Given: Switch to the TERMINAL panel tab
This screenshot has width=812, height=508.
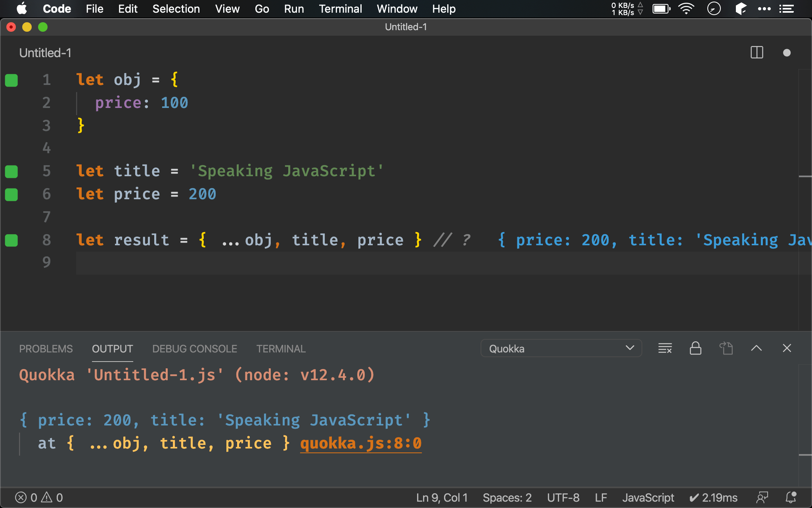Looking at the screenshot, I should pos(281,349).
